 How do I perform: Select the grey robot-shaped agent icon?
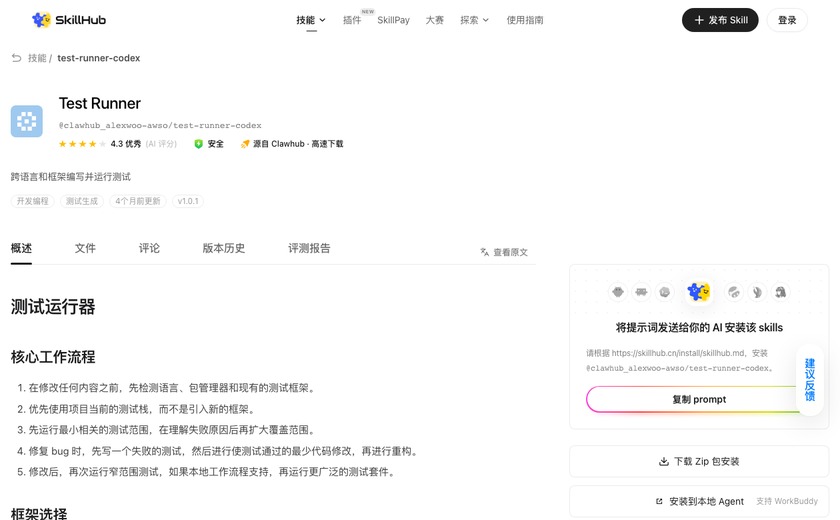[641, 292]
